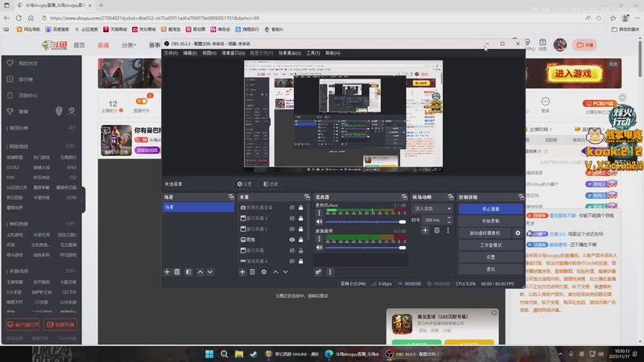Open source properties gear in Sources panel
Screen dimensions: 644x362
point(264,272)
